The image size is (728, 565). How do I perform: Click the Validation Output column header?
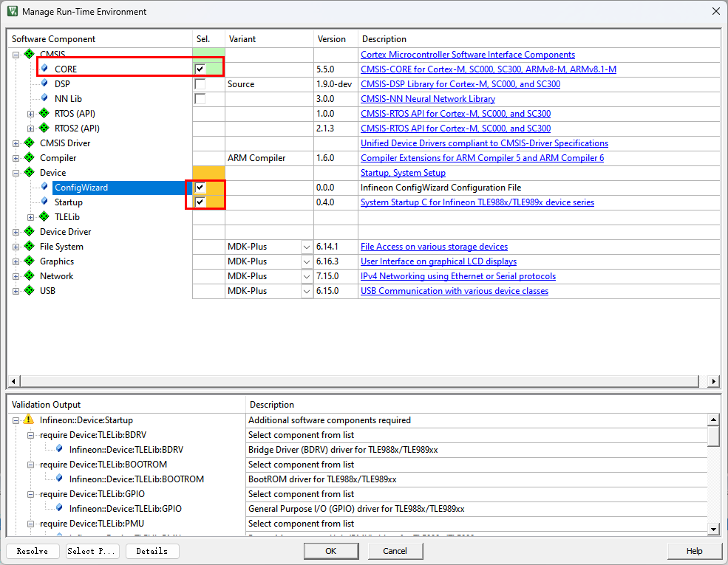[x=126, y=405]
